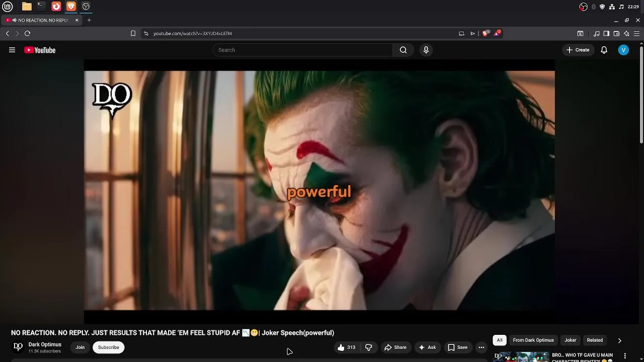644x362 pixels.
Task: Open the OBS recording tray indicator
Action: pos(583,7)
